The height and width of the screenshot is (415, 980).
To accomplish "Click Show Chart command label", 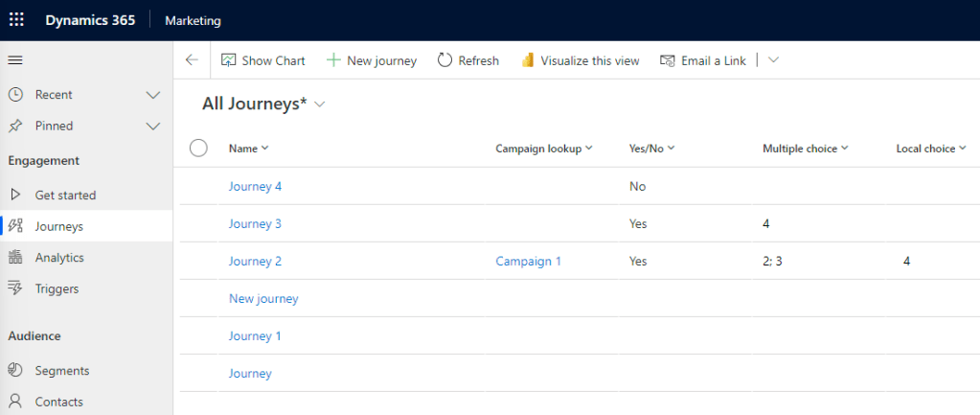I will click(273, 60).
